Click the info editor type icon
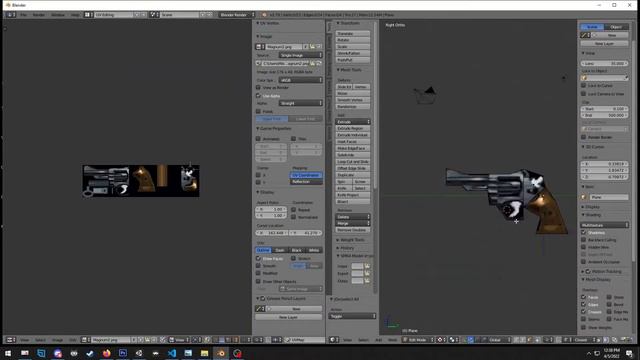Screen dimensions: 640x360 tap(11, 15)
